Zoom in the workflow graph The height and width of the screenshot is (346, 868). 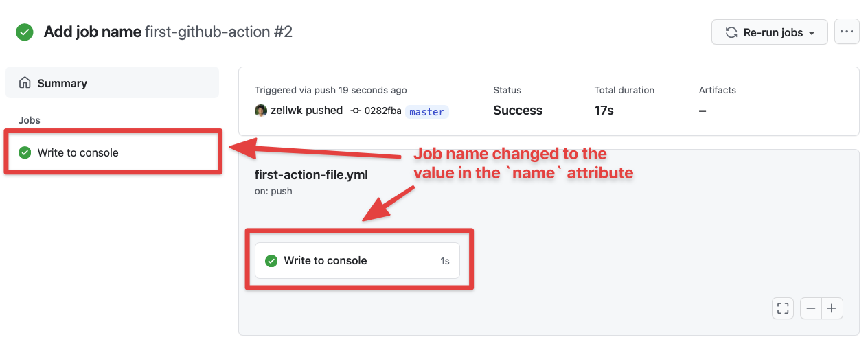pos(832,309)
